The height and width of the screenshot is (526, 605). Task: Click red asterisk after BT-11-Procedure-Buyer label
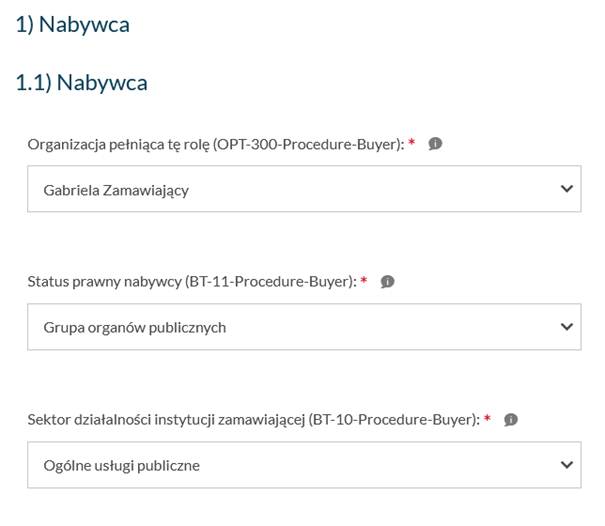coord(366,281)
